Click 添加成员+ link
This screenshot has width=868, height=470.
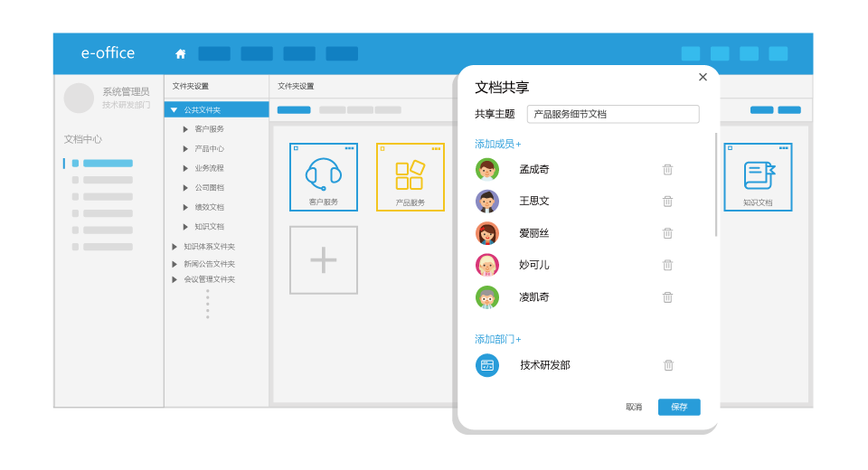tap(497, 144)
